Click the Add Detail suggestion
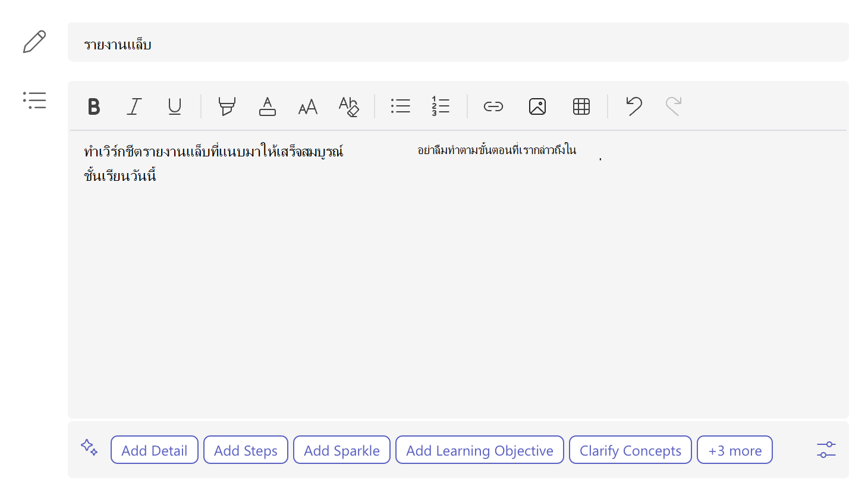Viewport: 868px width, 502px height. coord(155,450)
